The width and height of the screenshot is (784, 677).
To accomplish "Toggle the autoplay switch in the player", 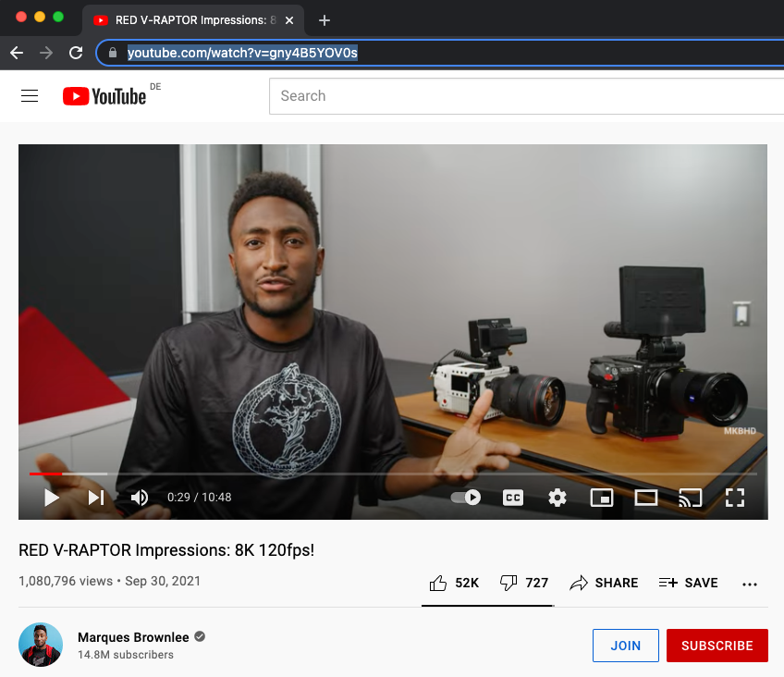I will point(466,498).
